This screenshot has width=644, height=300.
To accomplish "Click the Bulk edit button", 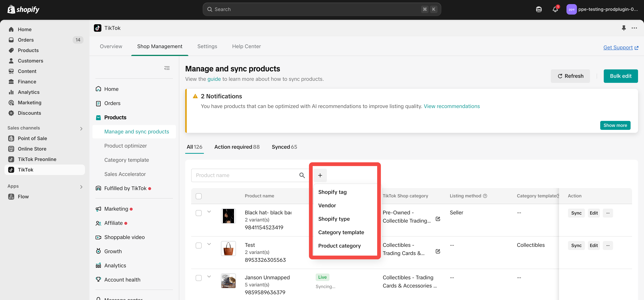I will pos(621,76).
